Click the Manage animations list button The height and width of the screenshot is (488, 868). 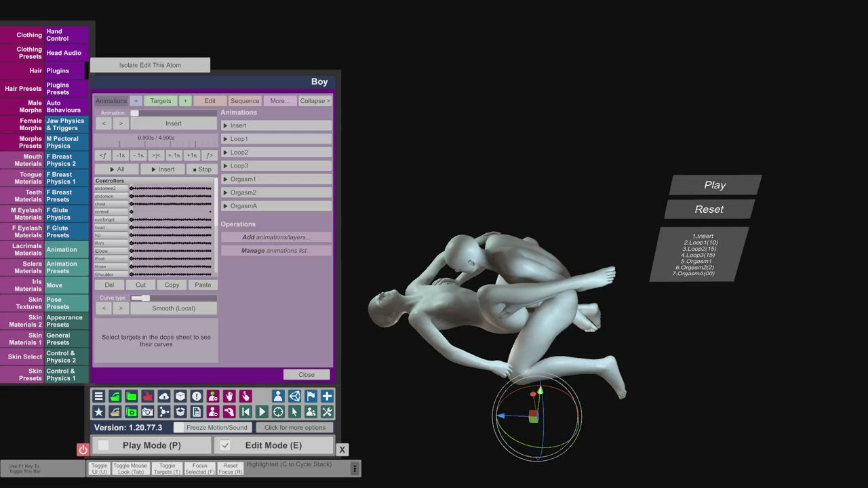pyautogui.click(x=277, y=251)
